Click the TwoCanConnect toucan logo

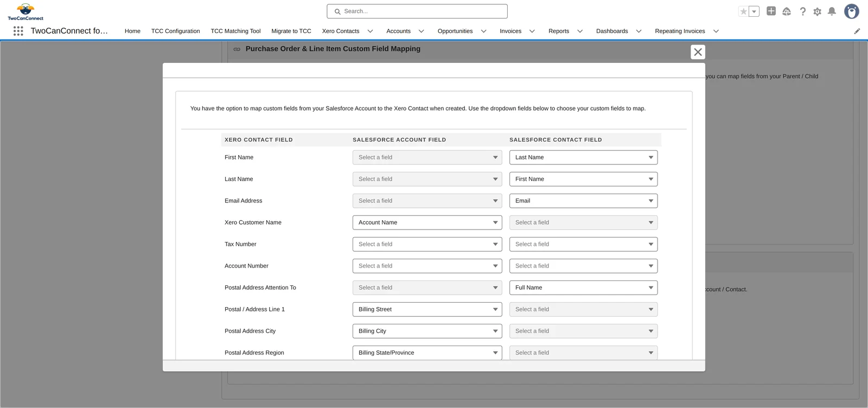click(25, 11)
